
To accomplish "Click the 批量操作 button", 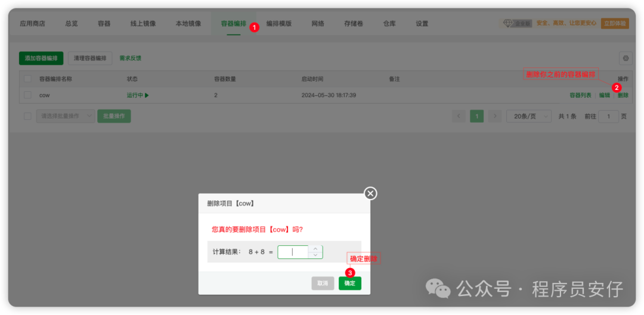I will pos(114,116).
